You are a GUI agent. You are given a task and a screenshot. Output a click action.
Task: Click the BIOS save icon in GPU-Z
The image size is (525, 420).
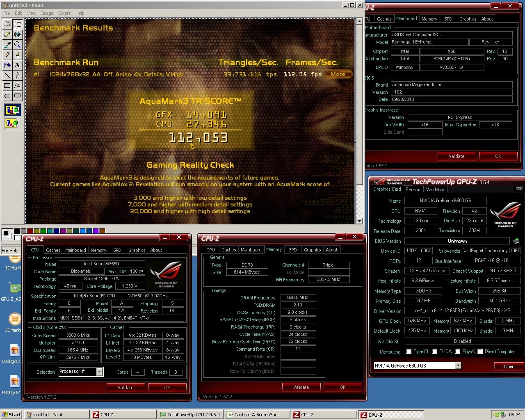point(516,241)
